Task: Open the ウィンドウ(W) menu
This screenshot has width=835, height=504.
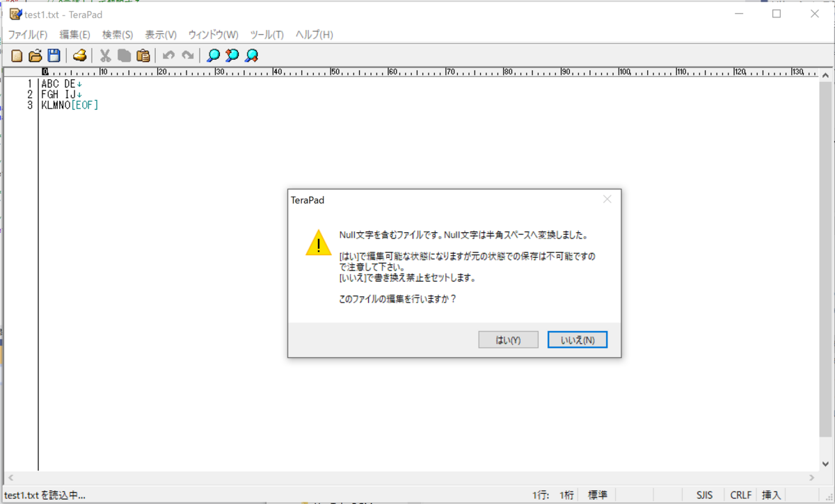Action: (213, 35)
